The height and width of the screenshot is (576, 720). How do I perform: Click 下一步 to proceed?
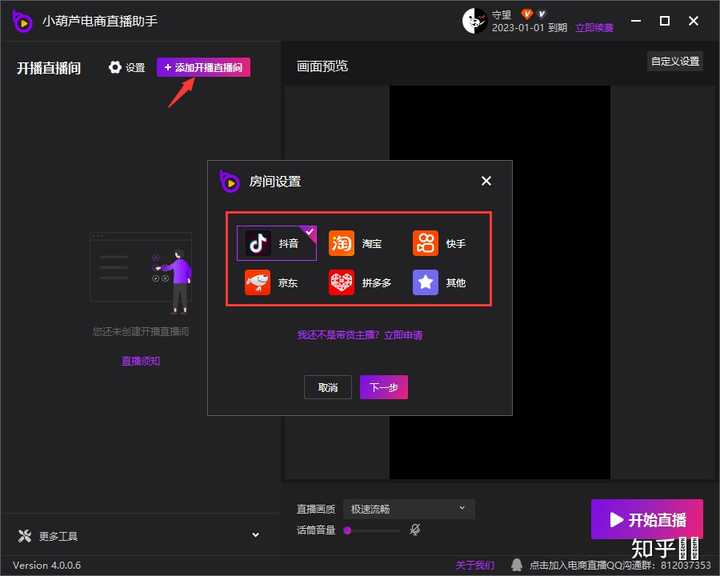point(384,387)
